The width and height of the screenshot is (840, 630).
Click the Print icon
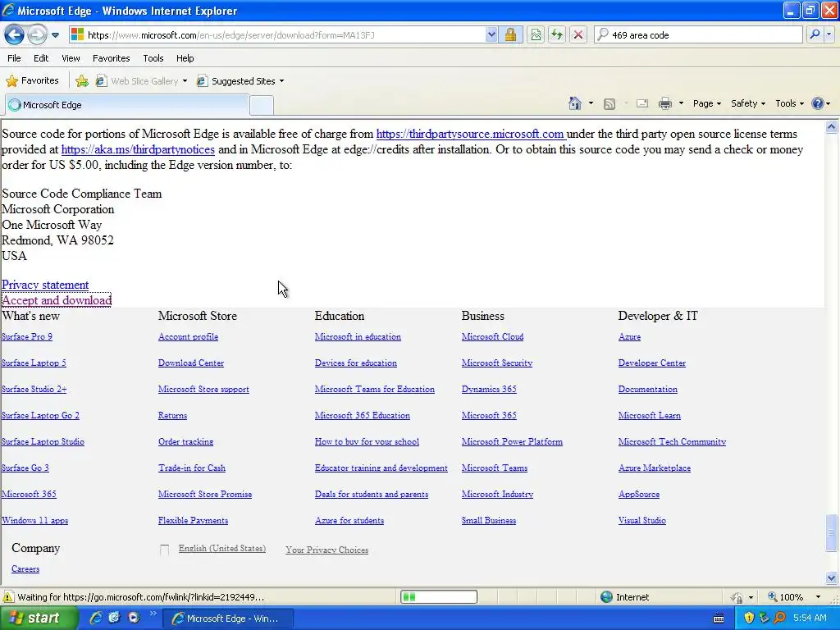coord(664,103)
